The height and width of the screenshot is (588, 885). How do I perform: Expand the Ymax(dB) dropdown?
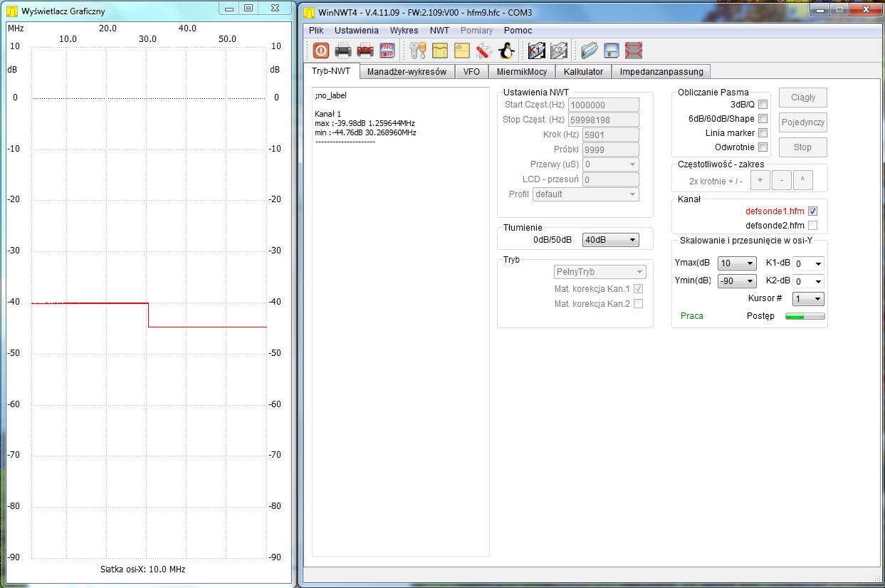(736, 263)
